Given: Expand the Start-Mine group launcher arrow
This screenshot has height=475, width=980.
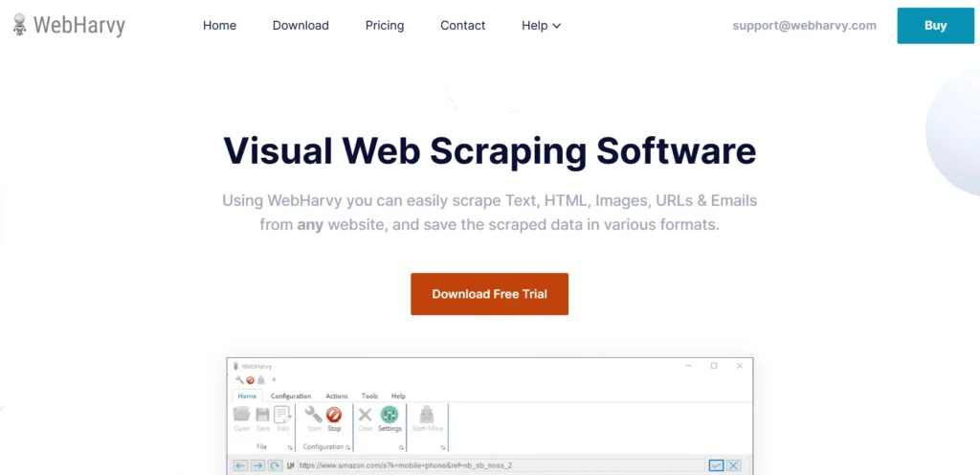Looking at the screenshot, I should (443, 448).
